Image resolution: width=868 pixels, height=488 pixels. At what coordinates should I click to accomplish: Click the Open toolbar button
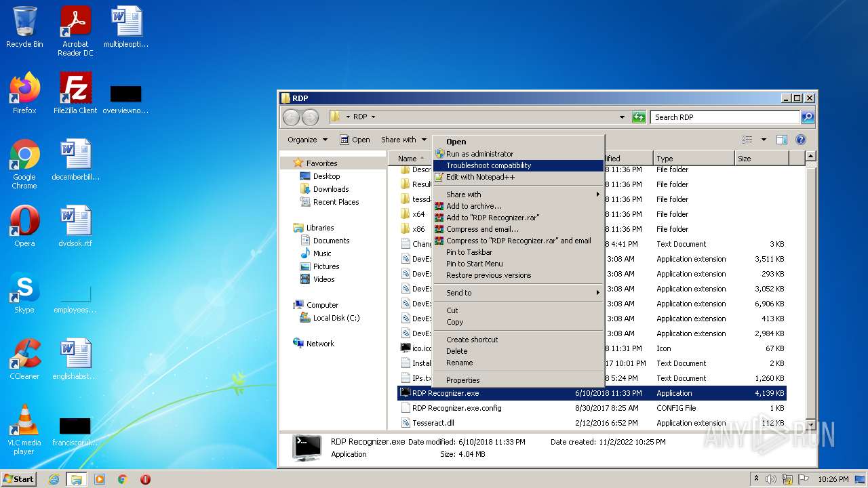(x=355, y=140)
